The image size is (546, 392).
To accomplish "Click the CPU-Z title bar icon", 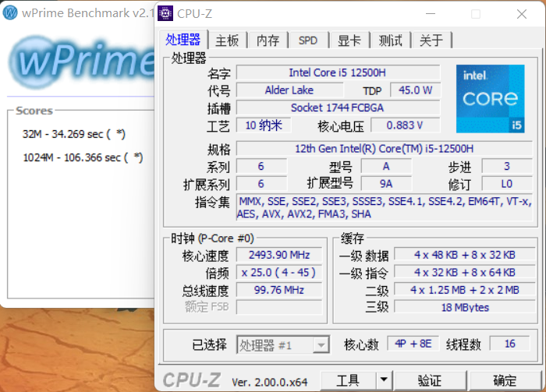I will pyautogui.click(x=165, y=13).
